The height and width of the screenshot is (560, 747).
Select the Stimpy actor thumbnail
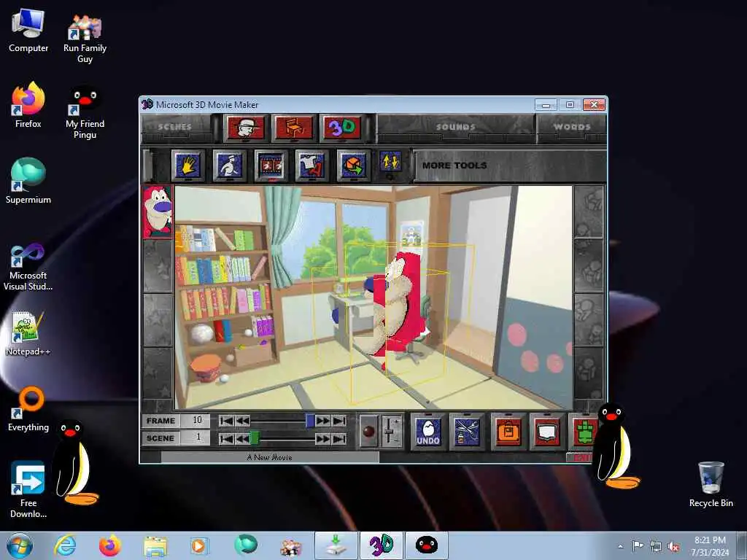[x=158, y=212]
